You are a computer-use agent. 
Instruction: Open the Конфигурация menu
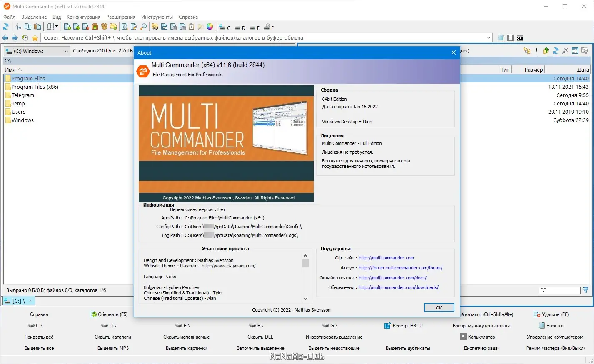tap(83, 17)
